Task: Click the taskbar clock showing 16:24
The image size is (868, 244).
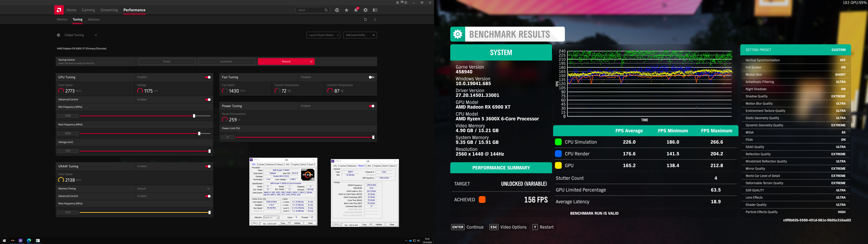Action: (427, 239)
